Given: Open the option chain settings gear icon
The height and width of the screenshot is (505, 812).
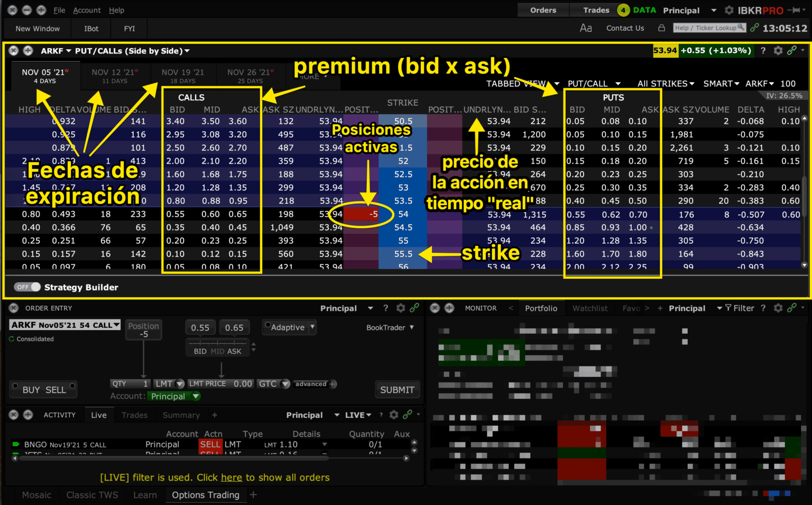Looking at the screenshot, I should pyautogui.click(x=778, y=50).
